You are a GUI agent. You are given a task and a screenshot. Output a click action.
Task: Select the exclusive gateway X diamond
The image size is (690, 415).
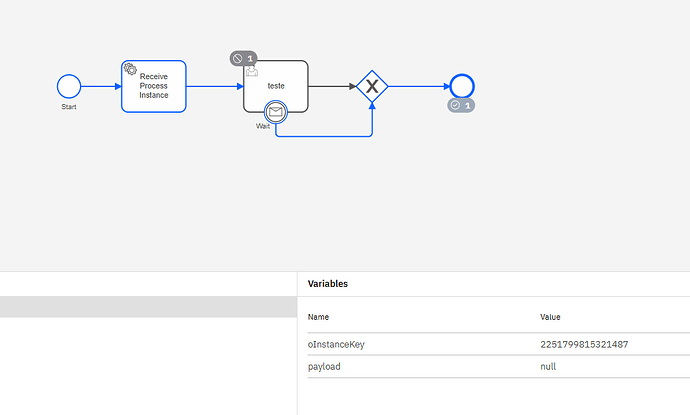pyautogui.click(x=372, y=86)
